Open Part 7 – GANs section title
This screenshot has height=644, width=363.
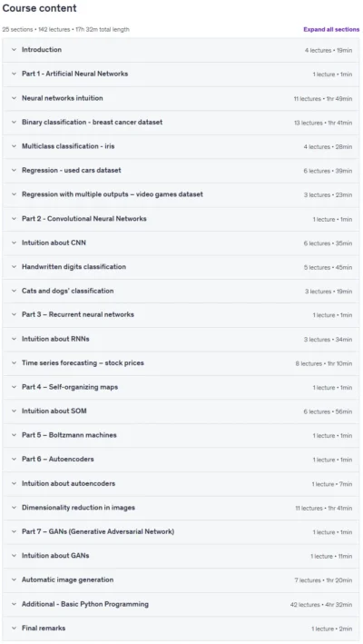click(98, 531)
